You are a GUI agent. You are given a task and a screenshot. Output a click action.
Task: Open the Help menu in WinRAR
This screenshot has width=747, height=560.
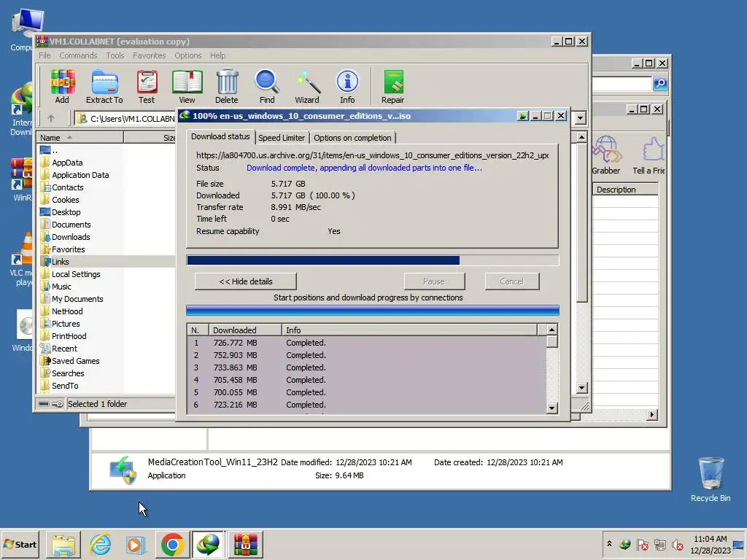(x=218, y=55)
